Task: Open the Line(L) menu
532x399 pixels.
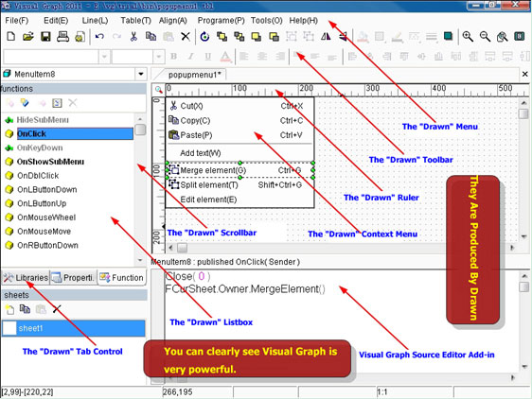Action: click(95, 21)
